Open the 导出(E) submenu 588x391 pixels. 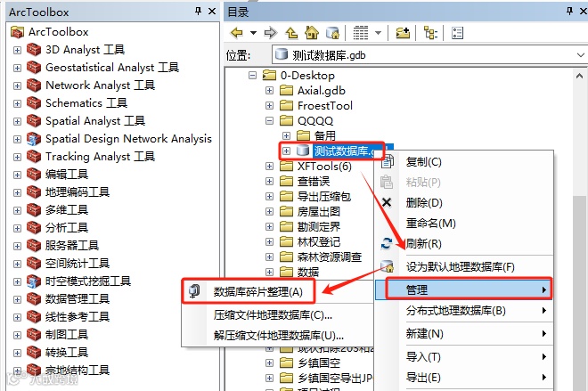(464, 378)
